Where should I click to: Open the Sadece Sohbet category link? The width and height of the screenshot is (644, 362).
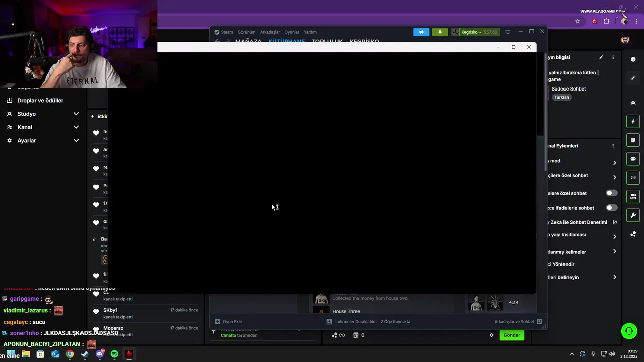pyautogui.click(x=569, y=89)
